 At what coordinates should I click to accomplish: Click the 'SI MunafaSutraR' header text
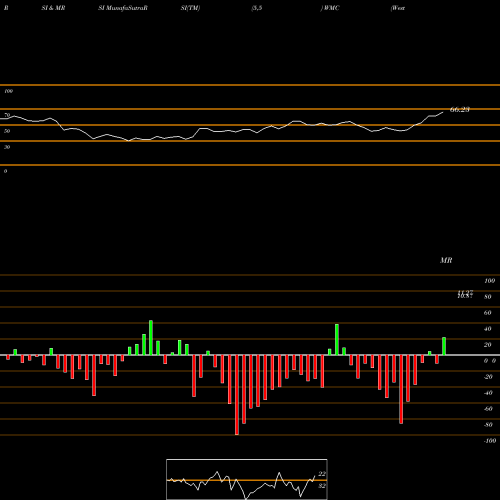click(123, 8)
